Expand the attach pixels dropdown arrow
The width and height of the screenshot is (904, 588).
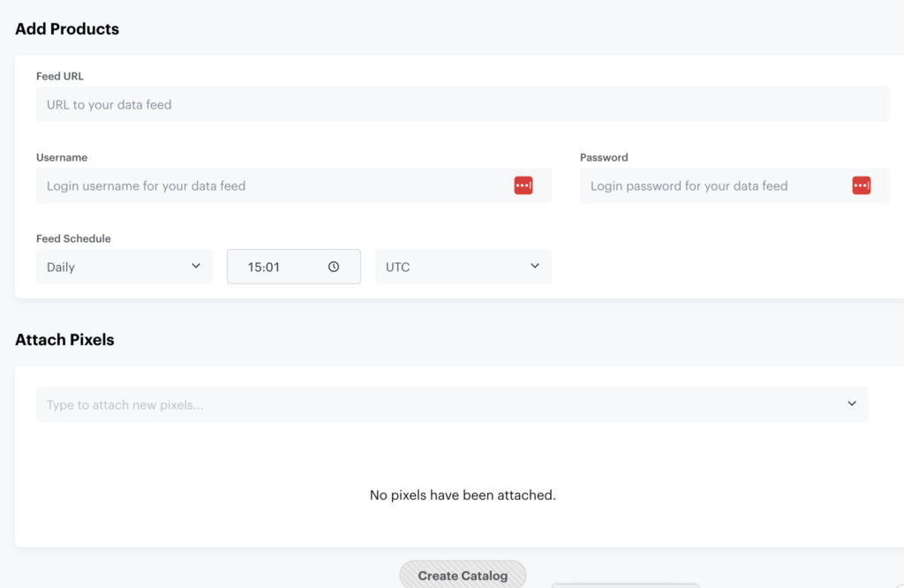(852, 404)
